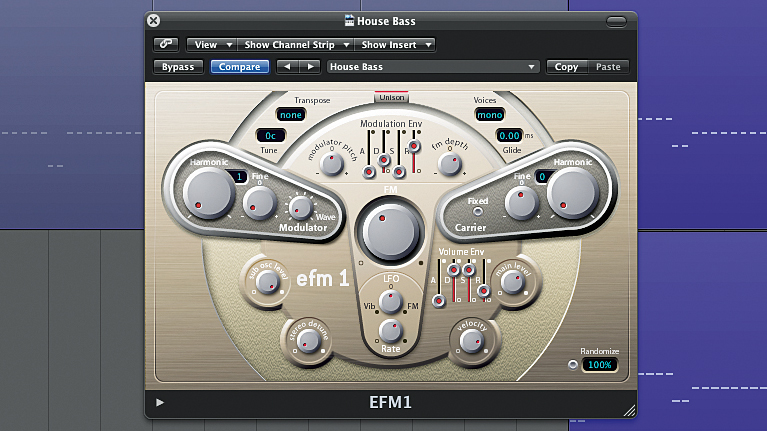The image size is (767, 431).
Task: Click Carrier Harmonic value 0 field
Action: [x=543, y=177]
